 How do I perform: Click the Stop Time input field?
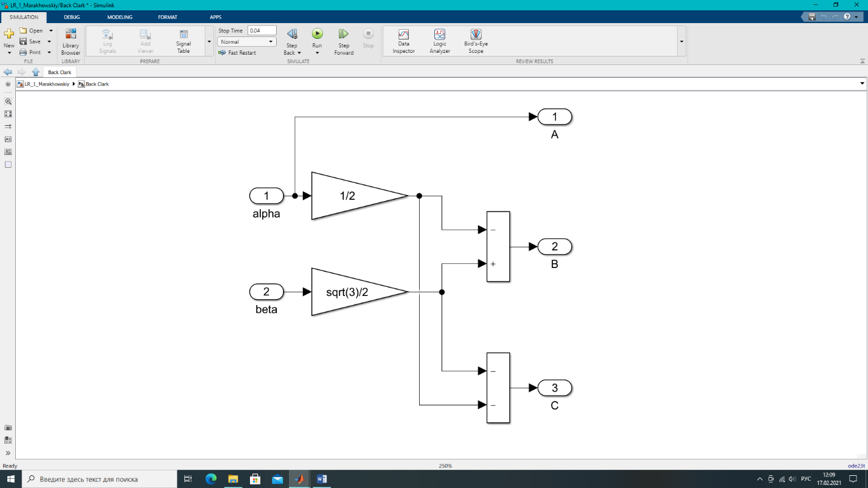pos(262,30)
